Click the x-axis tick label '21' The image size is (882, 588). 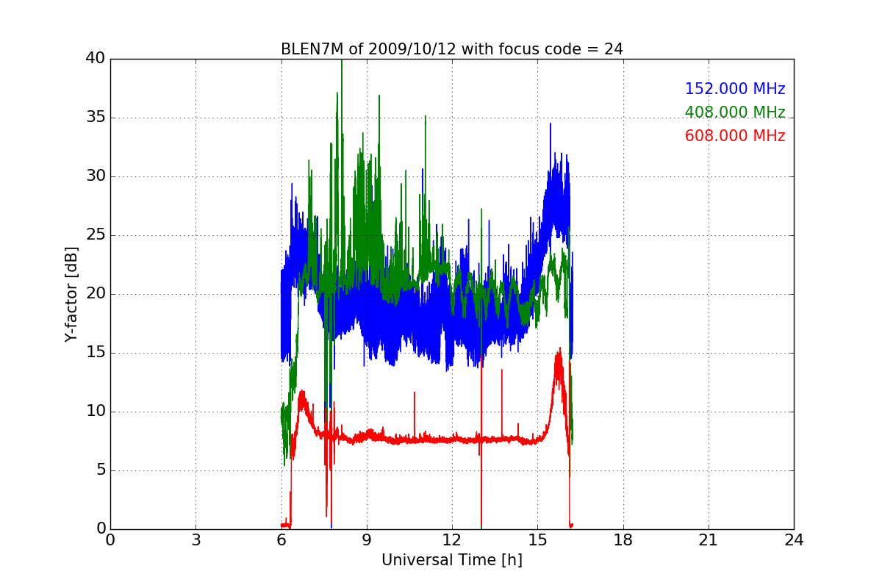709,540
